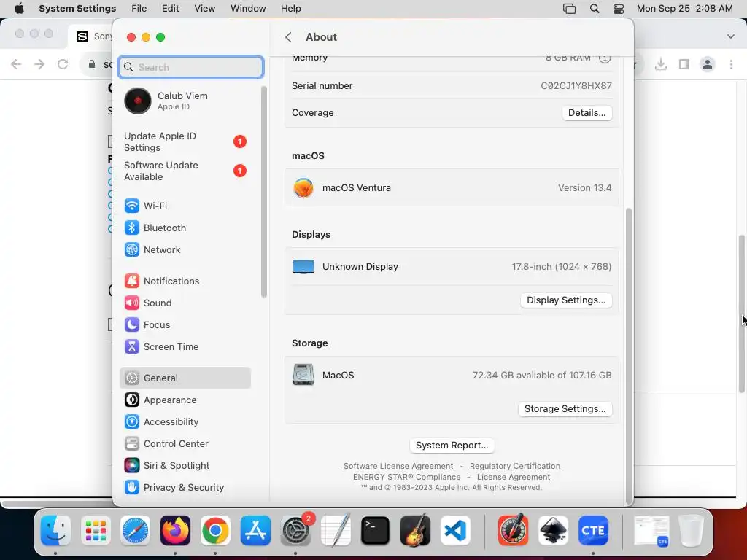Select Sound in the sidebar
747x560 pixels.
[185, 303]
